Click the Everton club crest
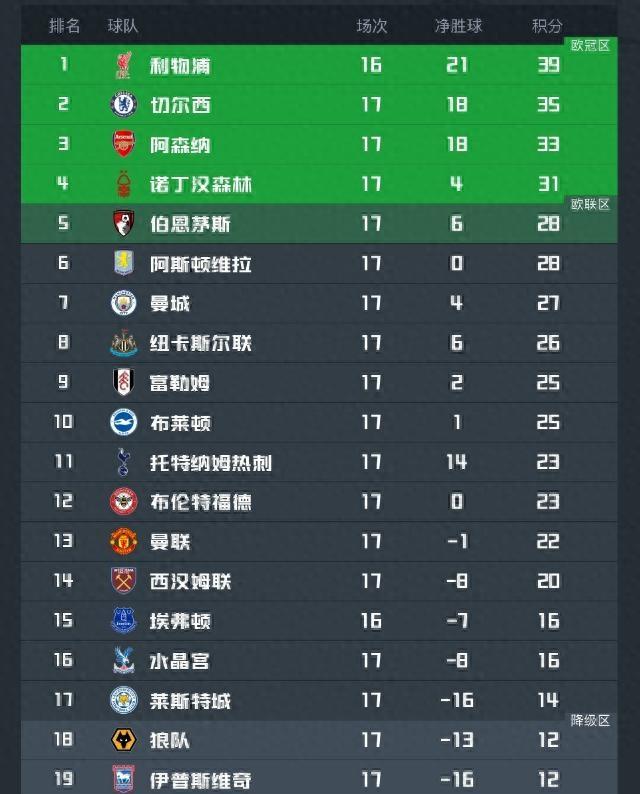 point(123,621)
